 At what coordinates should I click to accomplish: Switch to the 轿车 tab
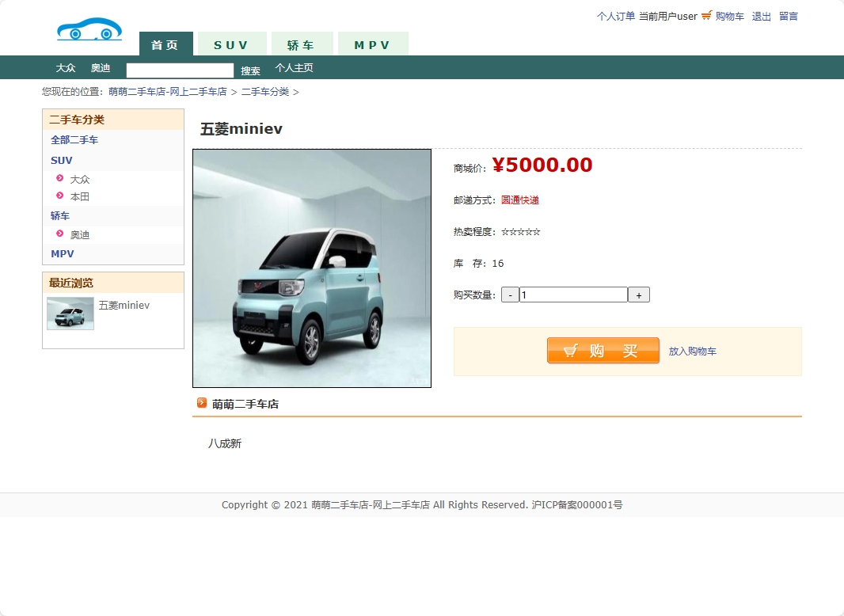[x=302, y=44]
